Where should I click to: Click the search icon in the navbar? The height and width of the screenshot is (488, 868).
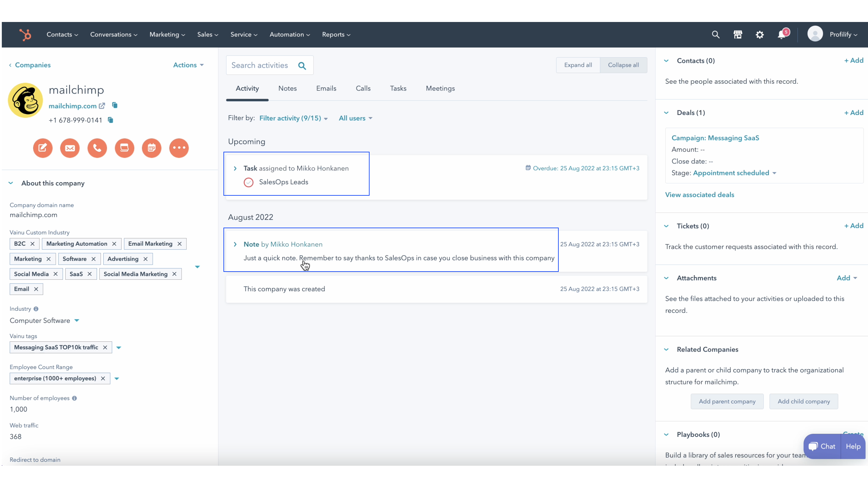coord(716,34)
